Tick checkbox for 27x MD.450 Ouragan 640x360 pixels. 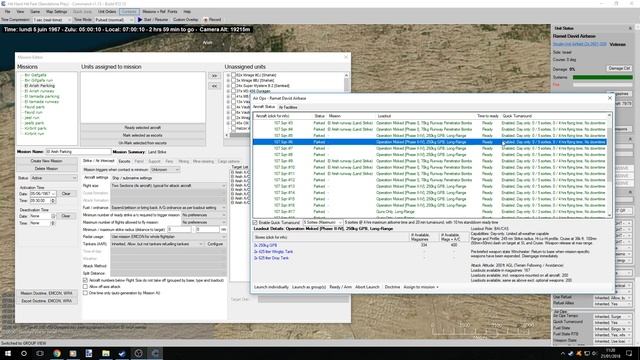point(233,91)
